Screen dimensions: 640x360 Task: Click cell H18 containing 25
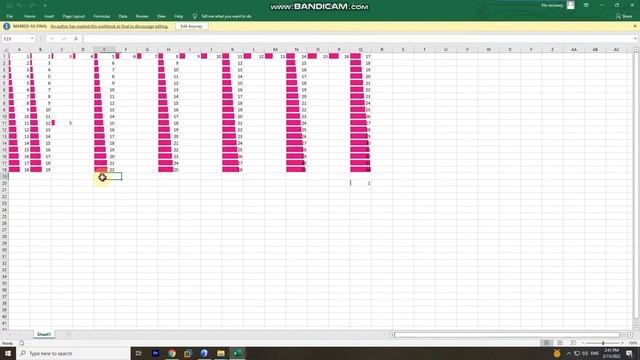(168, 169)
